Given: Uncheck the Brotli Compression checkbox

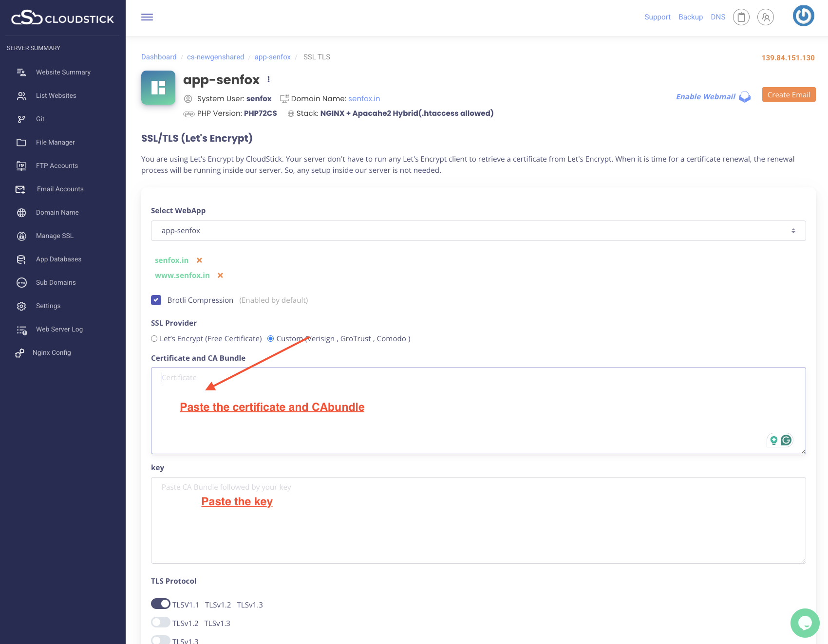Looking at the screenshot, I should coord(156,300).
